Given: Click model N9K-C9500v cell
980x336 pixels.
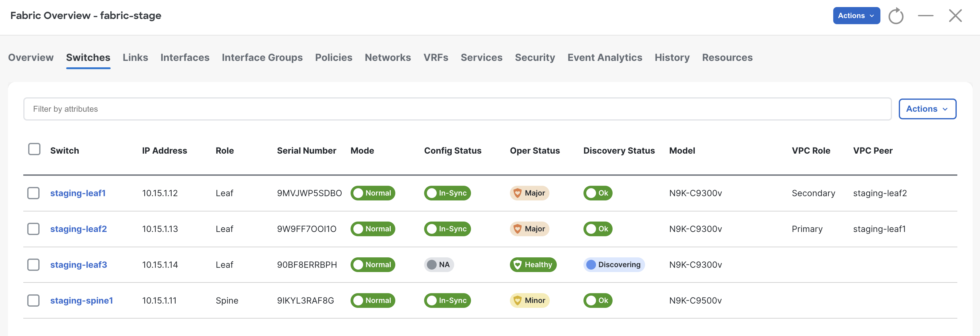Looking at the screenshot, I should [695, 300].
